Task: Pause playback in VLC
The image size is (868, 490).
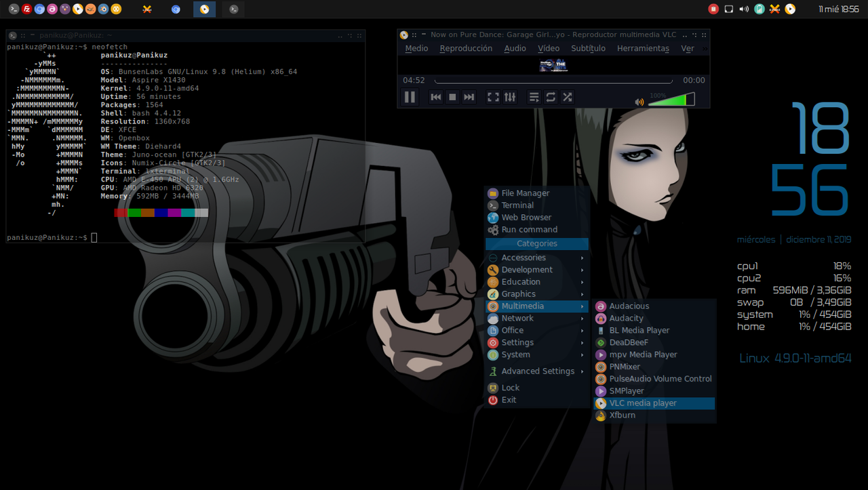Action: tap(410, 97)
